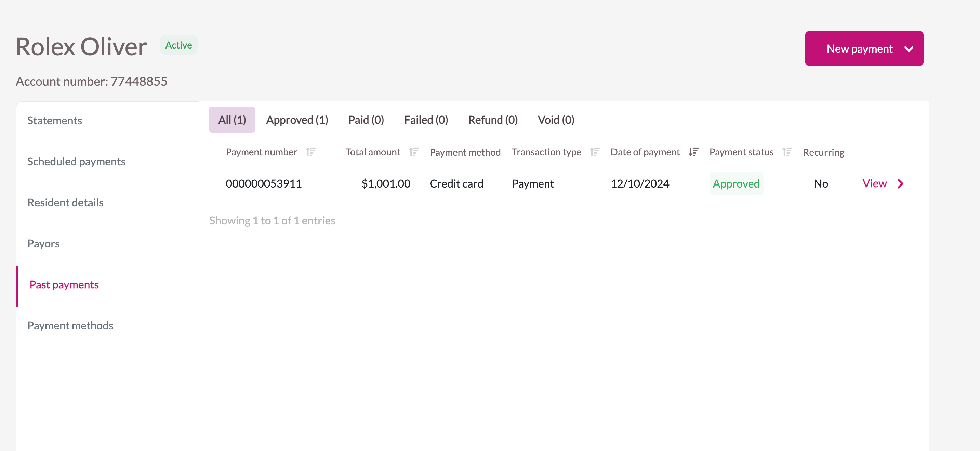View payment 000000053911 details
This screenshot has height=451, width=980.
(x=874, y=184)
